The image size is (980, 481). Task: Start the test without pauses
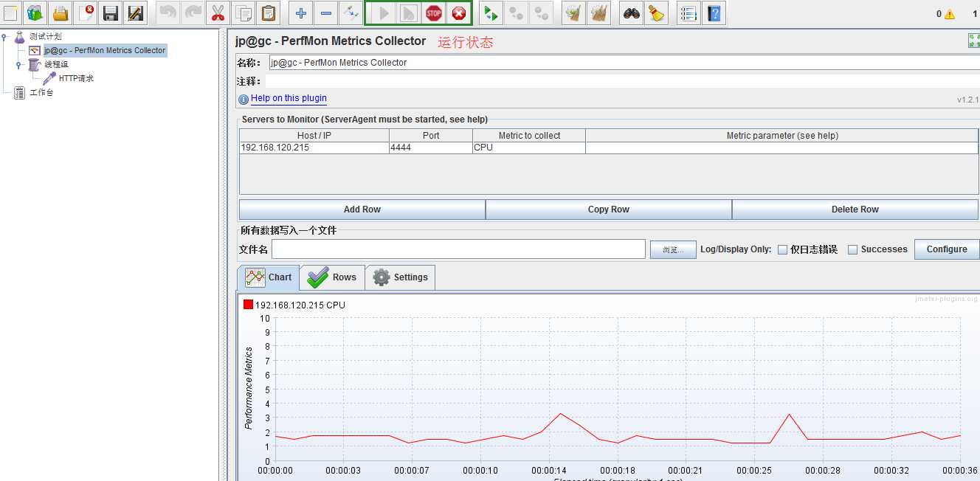point(409,13)
